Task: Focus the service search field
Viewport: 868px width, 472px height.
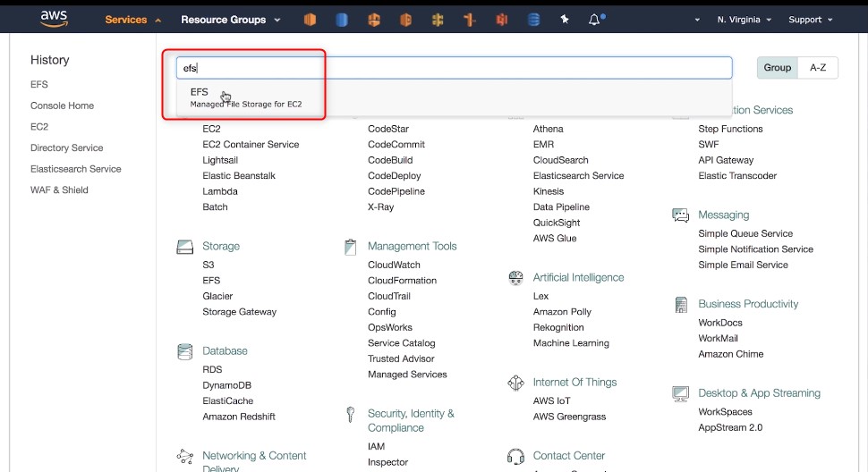Action: coord(454,68)
